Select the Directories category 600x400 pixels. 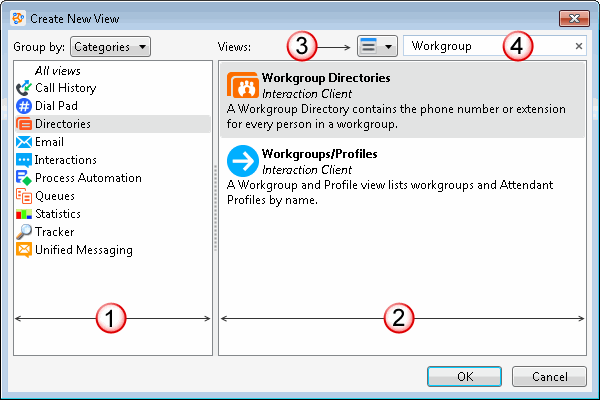click(62, 124)
